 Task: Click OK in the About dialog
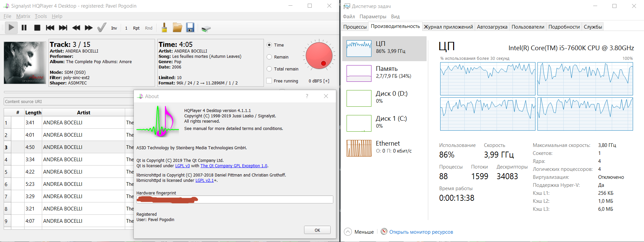[317, 230]
